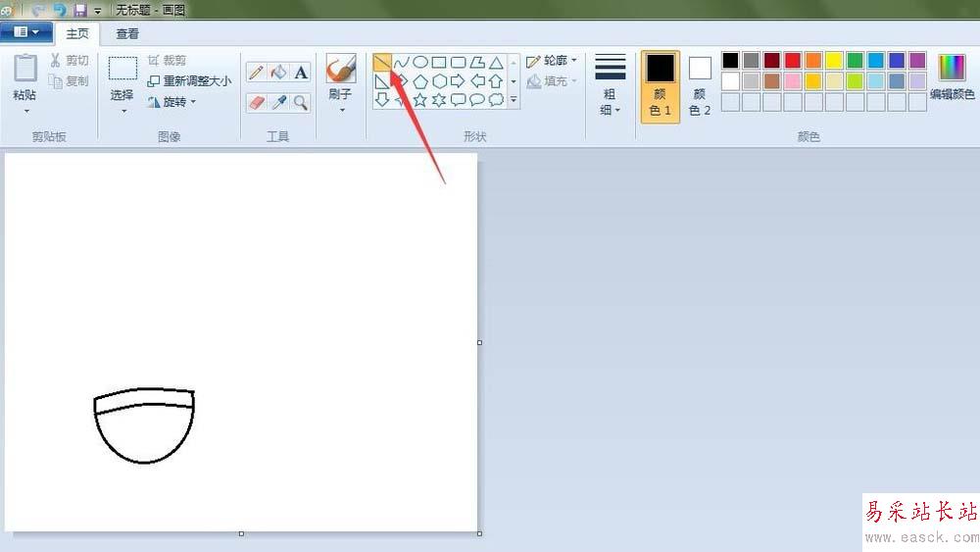Screen dimensions: 980x552
Task: Choose the Polygon shape
Action: (x=477, y=62)
